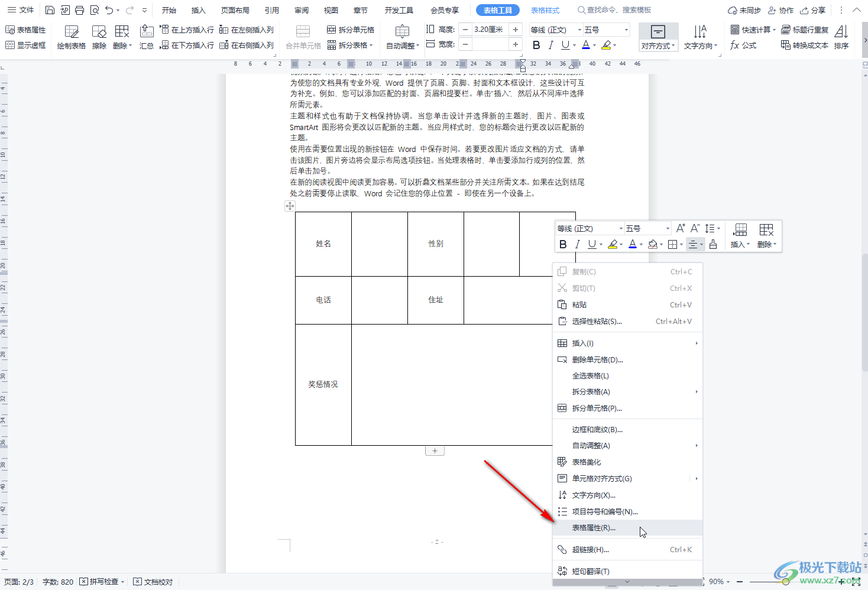Select the 绘制表格 tool
868x590 pixels.
[72, 37]
